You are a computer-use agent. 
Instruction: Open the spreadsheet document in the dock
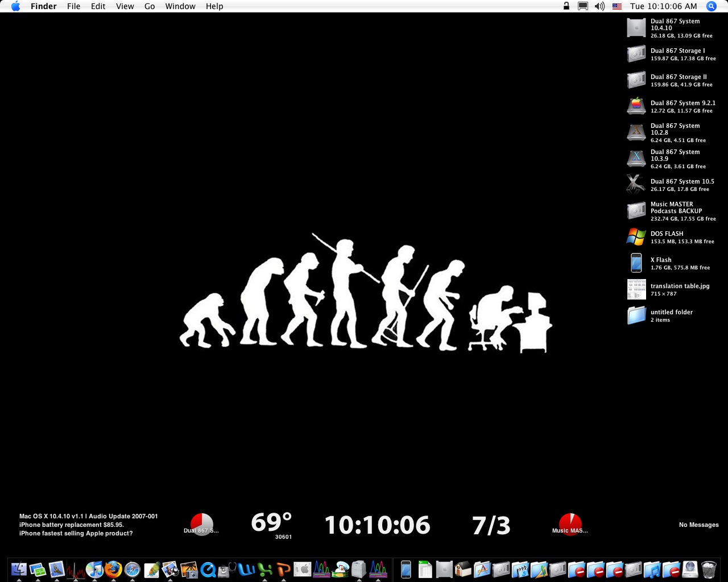[425, 569]
